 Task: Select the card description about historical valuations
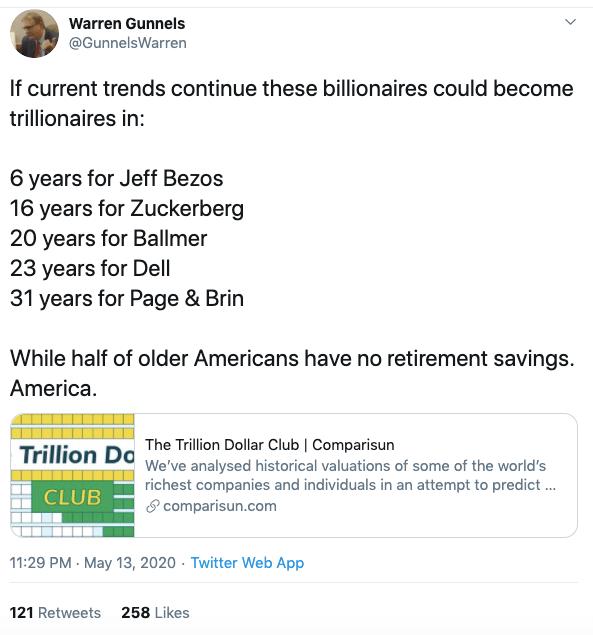[x=350, y=475]
